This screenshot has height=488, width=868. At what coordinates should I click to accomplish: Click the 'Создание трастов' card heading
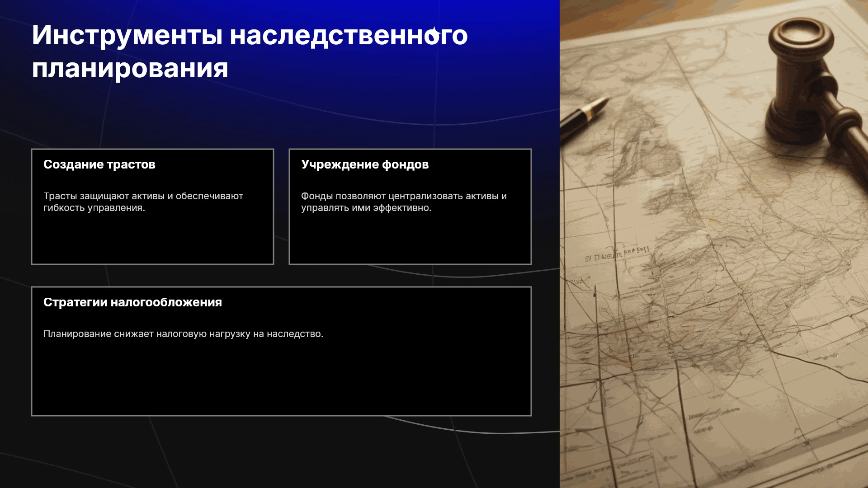(99, 164)
